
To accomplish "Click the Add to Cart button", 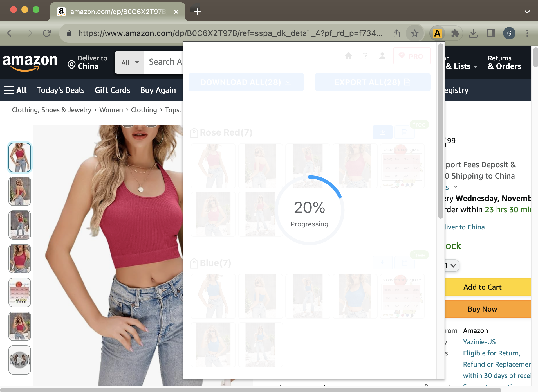I will point(482,287).
